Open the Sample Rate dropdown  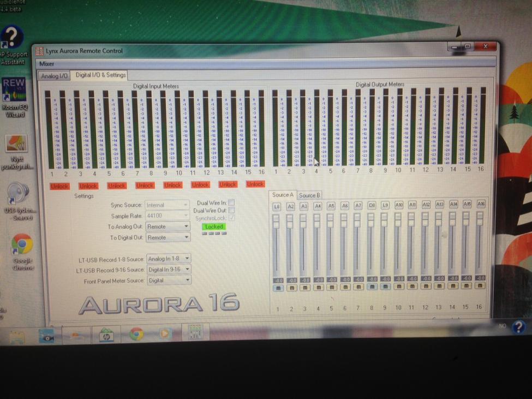[x=168, y=216]
